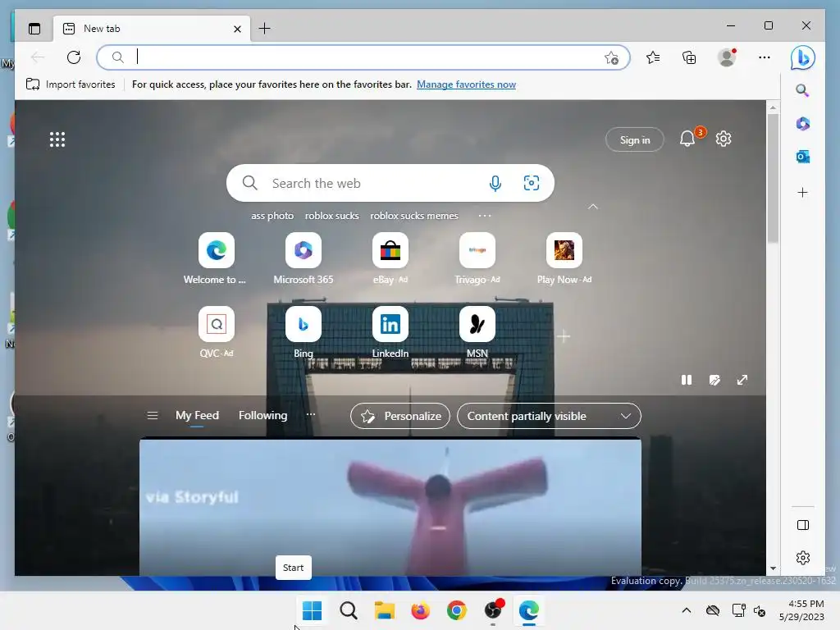Open Settings and more ellipsis menu
Viewport: 840px width, 630px height.
[x=765, y=57]
